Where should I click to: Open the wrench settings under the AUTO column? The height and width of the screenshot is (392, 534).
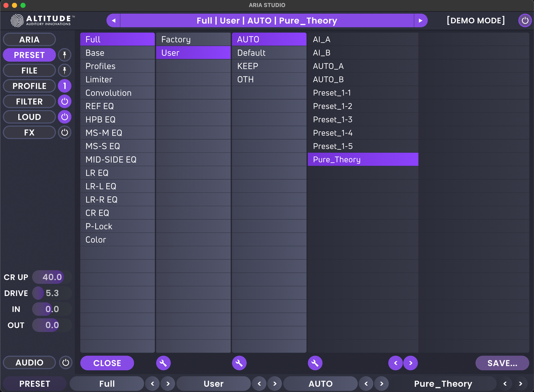pyautogui.click(x=315, y=363)
